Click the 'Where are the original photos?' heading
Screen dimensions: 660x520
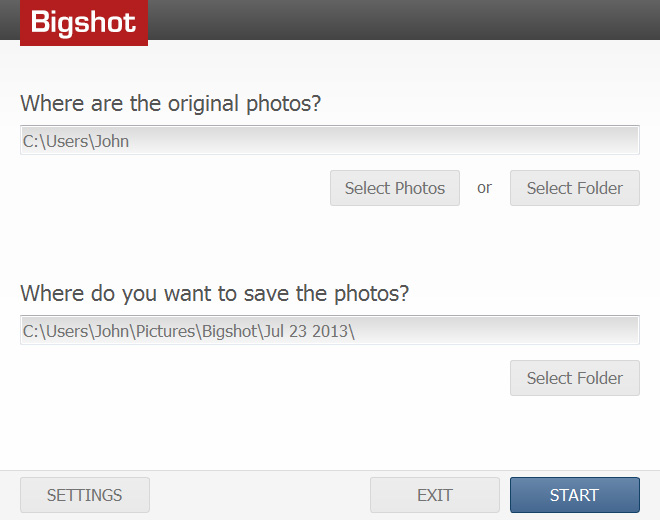[171, 104]
